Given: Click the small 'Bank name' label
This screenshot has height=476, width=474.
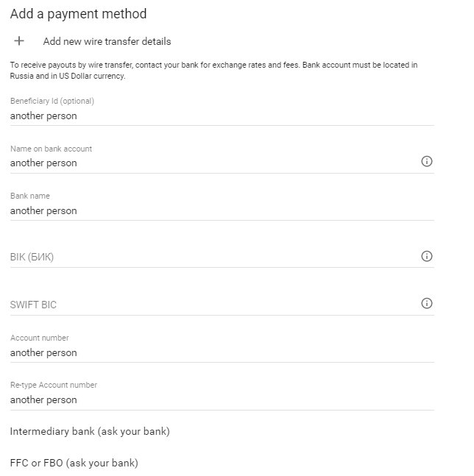Looking at the screenshot, I should (30, 196).
